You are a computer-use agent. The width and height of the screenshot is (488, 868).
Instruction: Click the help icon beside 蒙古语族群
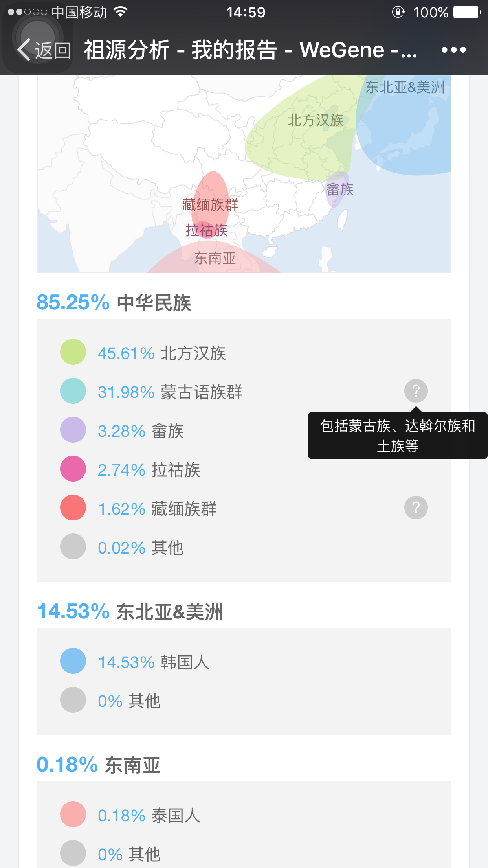point(416,391)
